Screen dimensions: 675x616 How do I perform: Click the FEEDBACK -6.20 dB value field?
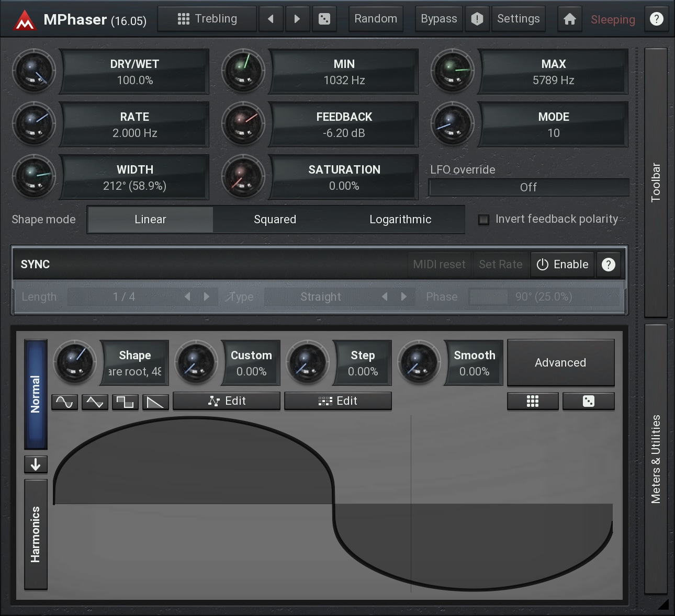pos(344,124)
